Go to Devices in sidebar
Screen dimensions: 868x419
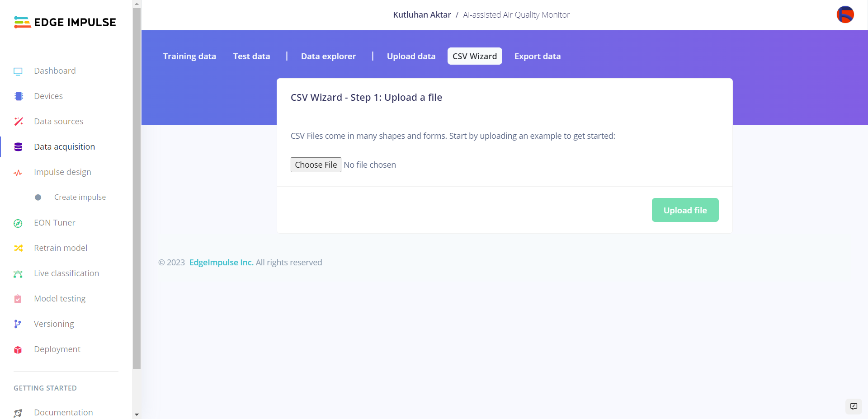coord(48,96)
